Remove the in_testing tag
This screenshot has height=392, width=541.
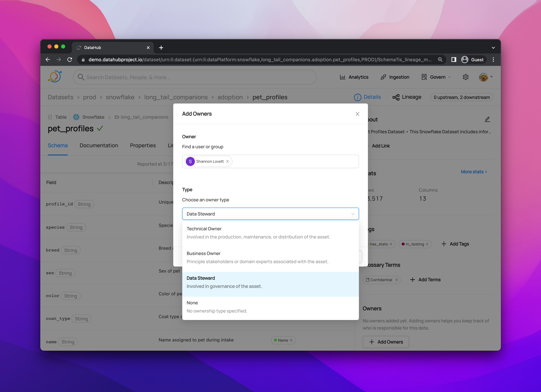pyautogui.click(x=427, y=244)
